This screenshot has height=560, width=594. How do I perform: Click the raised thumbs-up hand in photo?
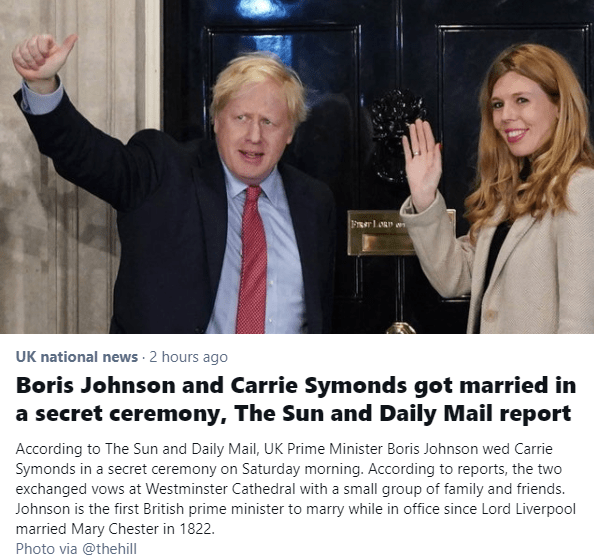point(42,57)
